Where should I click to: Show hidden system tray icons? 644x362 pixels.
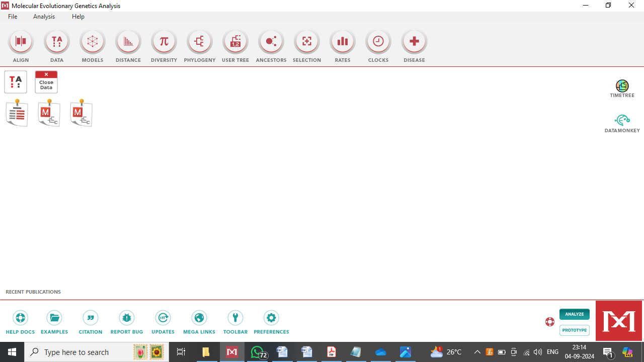coord(477,352)
